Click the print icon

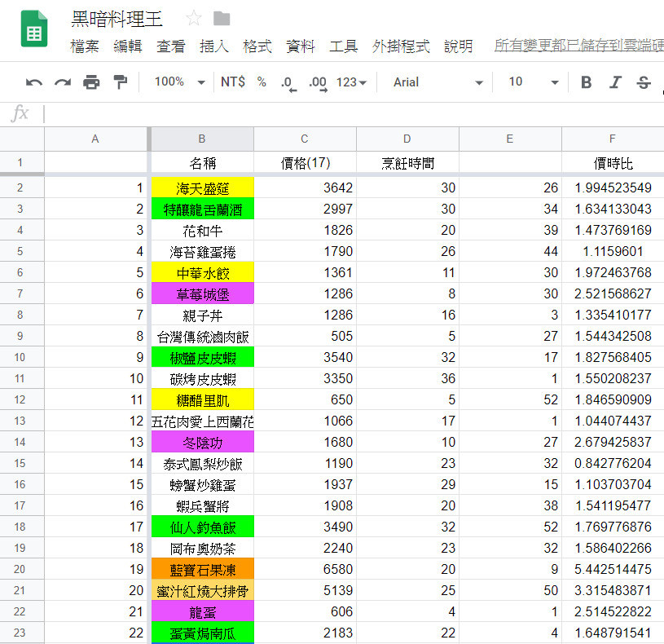point(91,82)
